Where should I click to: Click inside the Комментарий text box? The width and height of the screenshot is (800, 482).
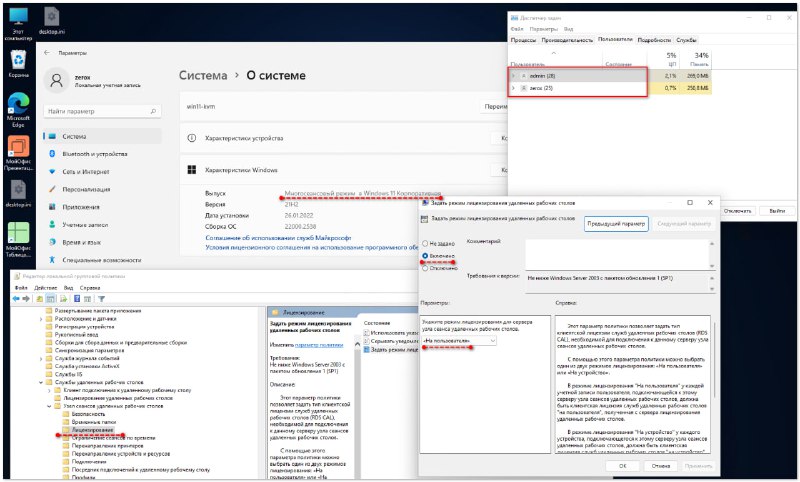click(617, 254)
